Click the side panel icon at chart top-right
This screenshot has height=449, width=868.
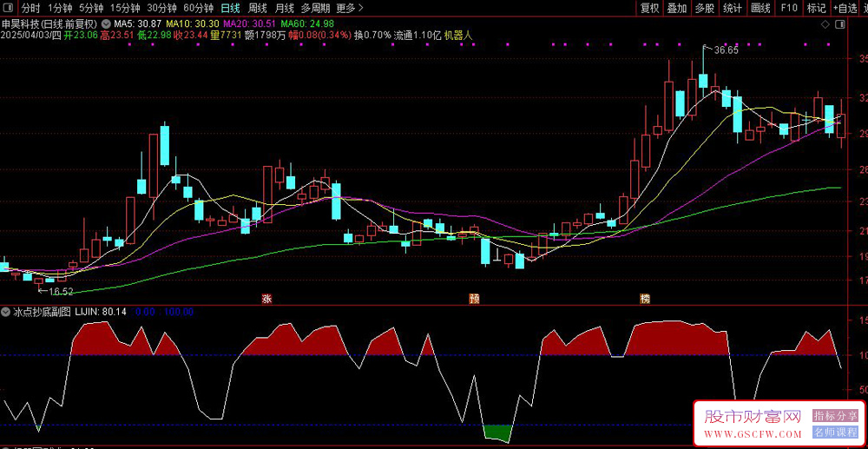pos(840,24)
